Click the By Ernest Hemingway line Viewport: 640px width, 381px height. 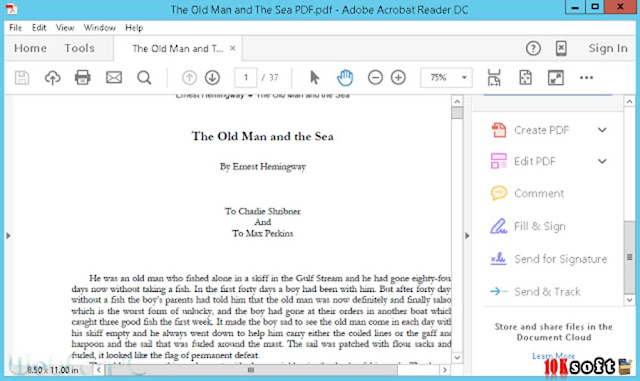click(x=262, y=167)
